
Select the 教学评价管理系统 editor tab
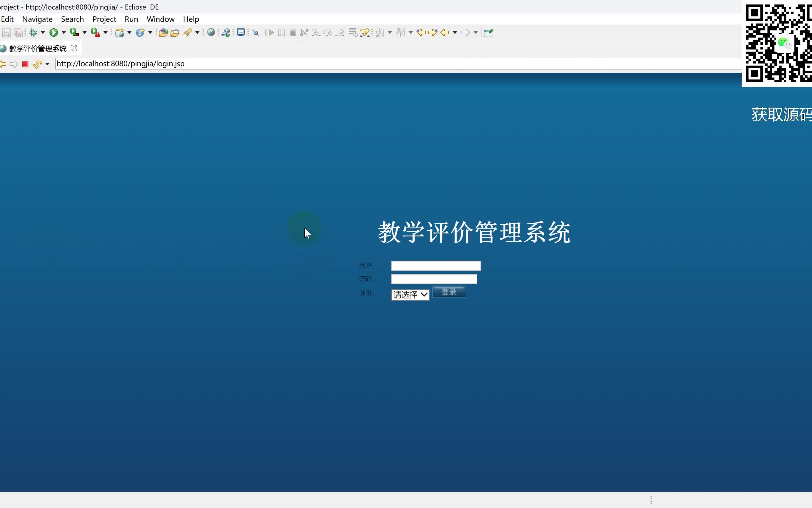click(x=38, y=48)
